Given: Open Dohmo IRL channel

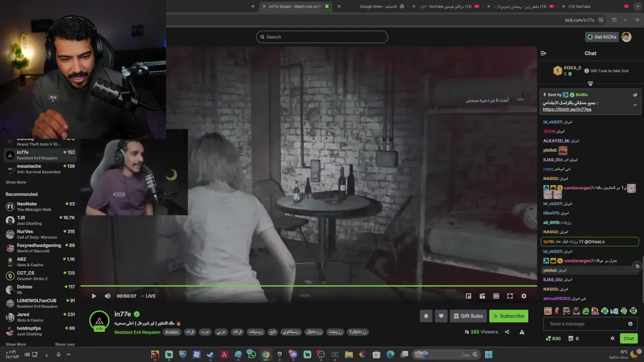Looking at the screenshot, I should pos(40,290).
